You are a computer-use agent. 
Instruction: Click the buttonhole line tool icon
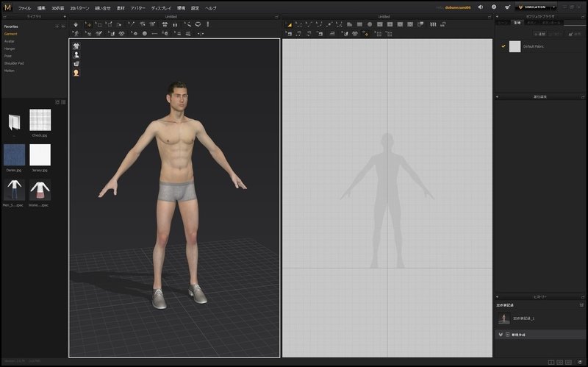[154, 33]
